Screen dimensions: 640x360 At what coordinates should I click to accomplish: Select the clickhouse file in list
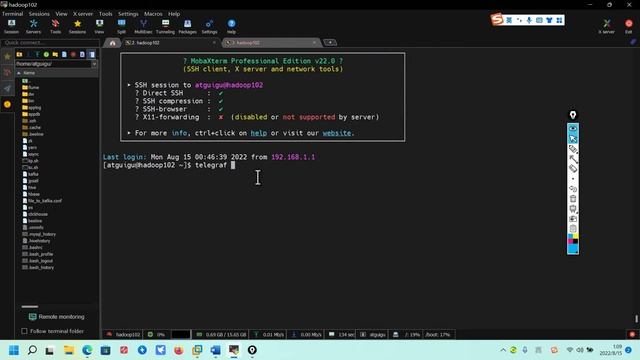[x=38, y=214]
